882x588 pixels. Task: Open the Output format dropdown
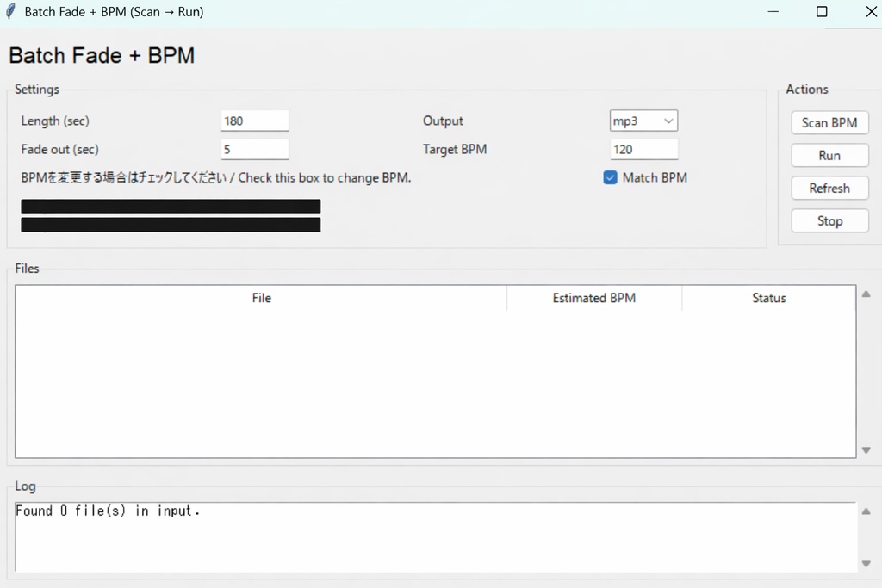[x=643, y=121]
